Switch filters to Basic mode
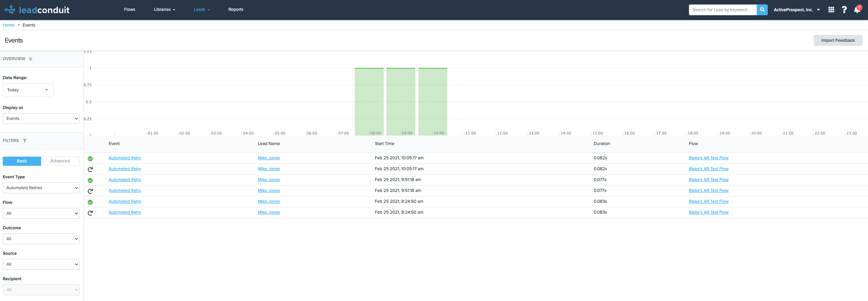The width and height of the screenshot is (868, 301). pos(22,161)
